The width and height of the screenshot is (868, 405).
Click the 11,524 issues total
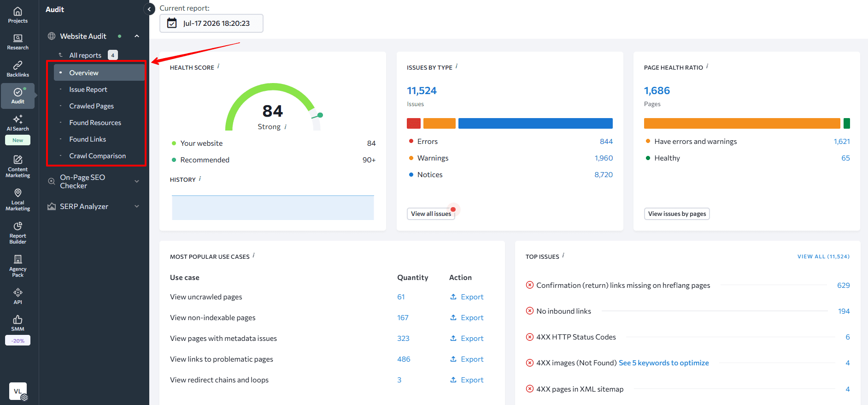422,90
